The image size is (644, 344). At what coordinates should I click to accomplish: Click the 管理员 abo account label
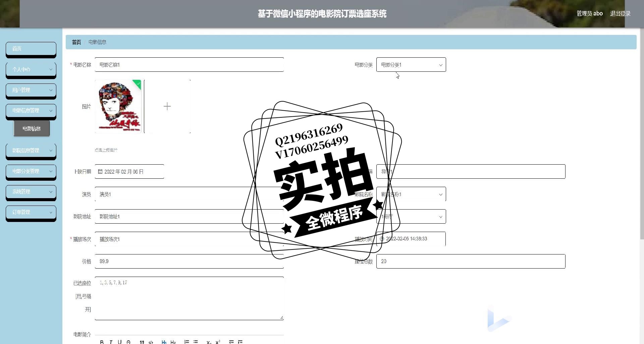(x=590, y=13)
